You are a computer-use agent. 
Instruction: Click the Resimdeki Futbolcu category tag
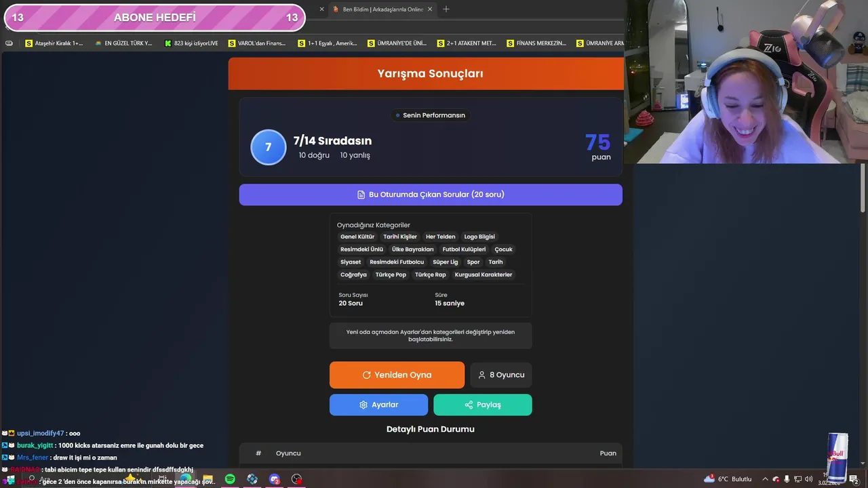(x=397, y=262)
